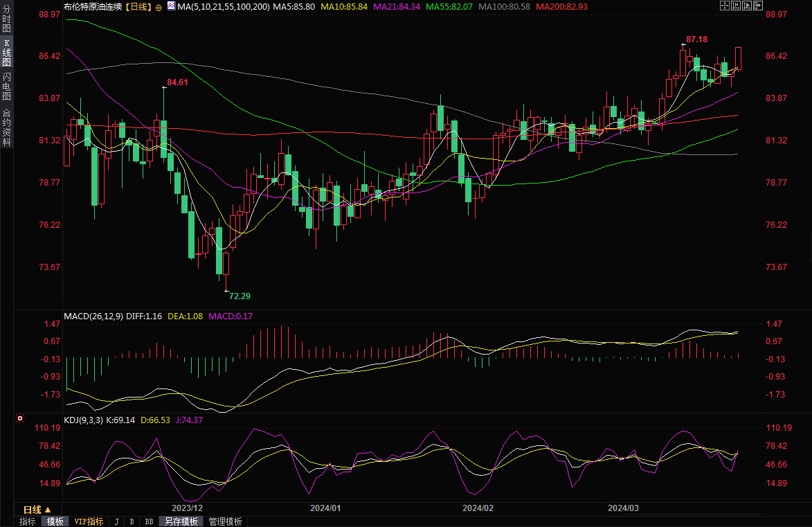
Task: Toggle the B template button
Action: (132, 521)
